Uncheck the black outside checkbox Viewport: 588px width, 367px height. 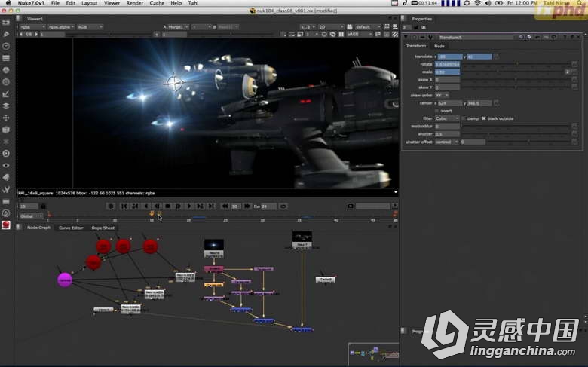484,118
